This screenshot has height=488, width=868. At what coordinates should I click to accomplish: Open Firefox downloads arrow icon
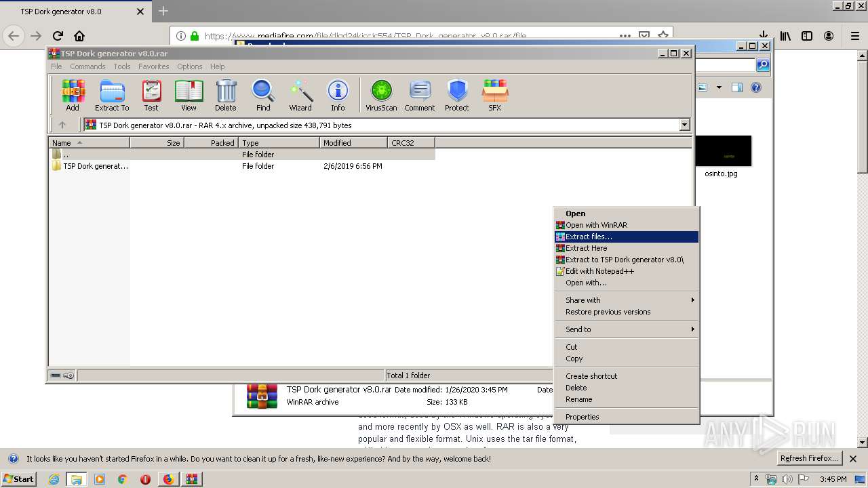coord(764,35)
